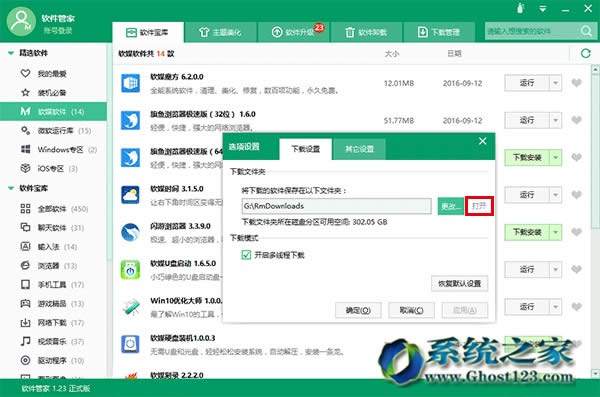Expand 下载安装 dropdown arrow for 旗鱼浏览器 64位
600x397 pixels.
pyautogui.click(x=555, y=157)
